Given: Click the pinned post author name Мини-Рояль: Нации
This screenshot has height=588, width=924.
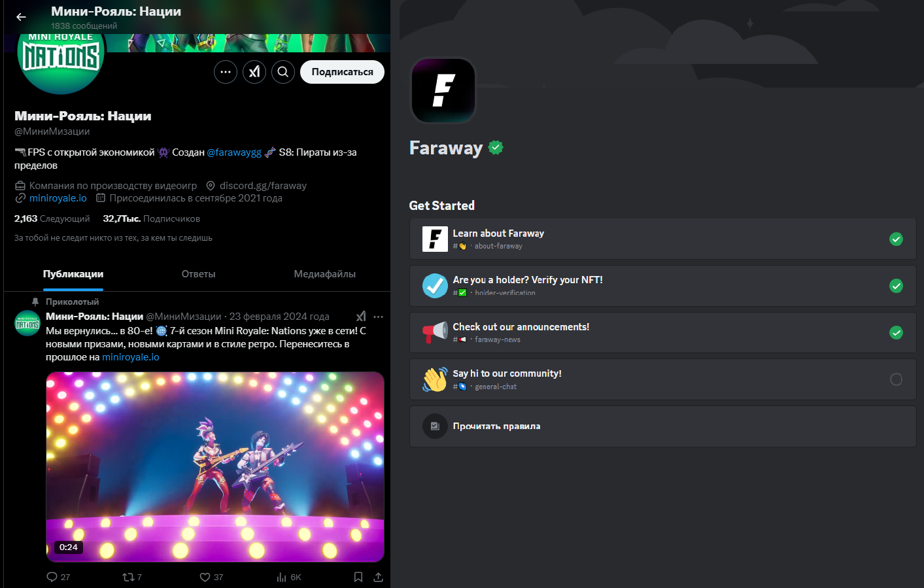Looking at the screenshot, I should click(94, 317).
